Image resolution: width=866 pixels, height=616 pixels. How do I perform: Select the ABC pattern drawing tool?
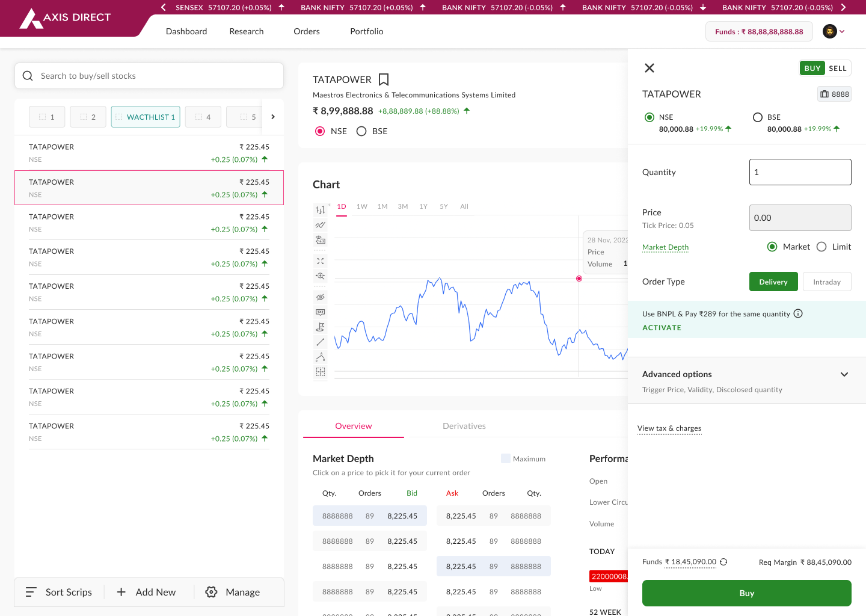point(320,357)
